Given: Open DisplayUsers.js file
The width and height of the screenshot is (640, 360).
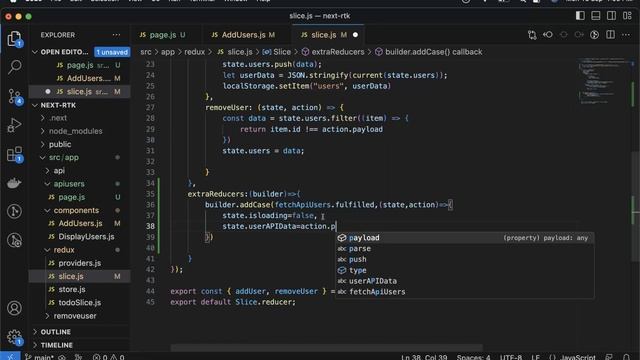Looking at the screenshot, I should (86, 237).
